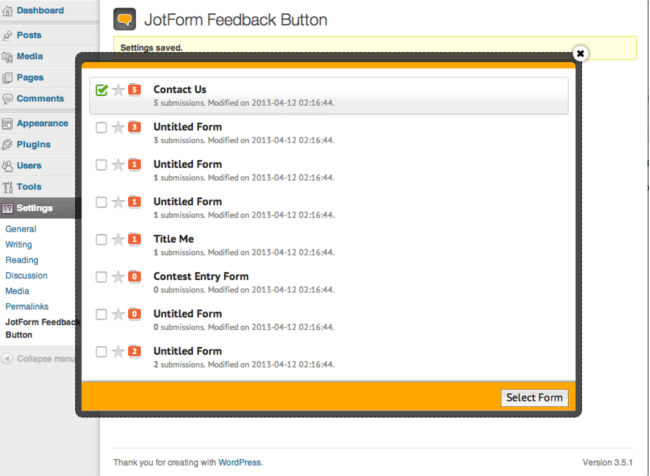Click the red badge on Contest Entry Form

tap(134, 276)
